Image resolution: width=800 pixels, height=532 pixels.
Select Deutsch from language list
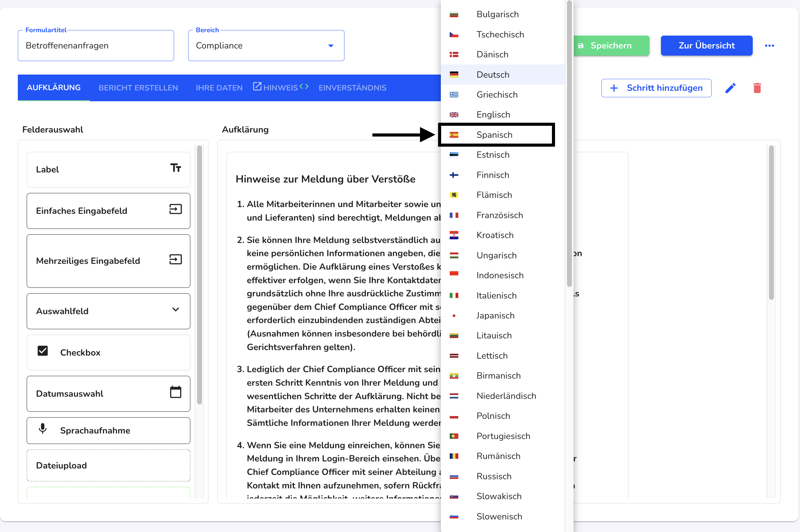click(502, 74)
